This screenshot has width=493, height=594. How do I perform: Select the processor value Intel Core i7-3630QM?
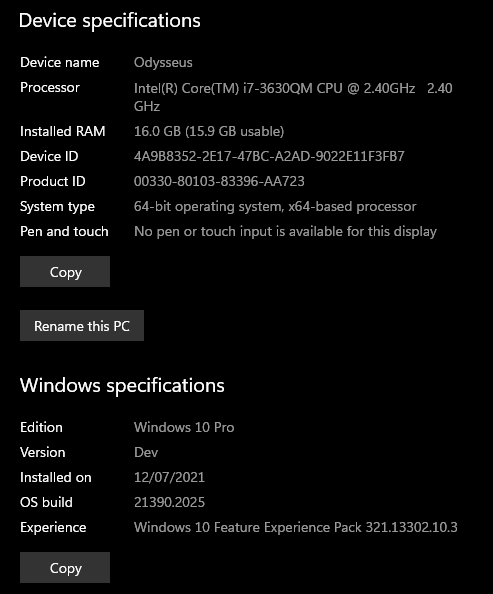tap(293, 97)
